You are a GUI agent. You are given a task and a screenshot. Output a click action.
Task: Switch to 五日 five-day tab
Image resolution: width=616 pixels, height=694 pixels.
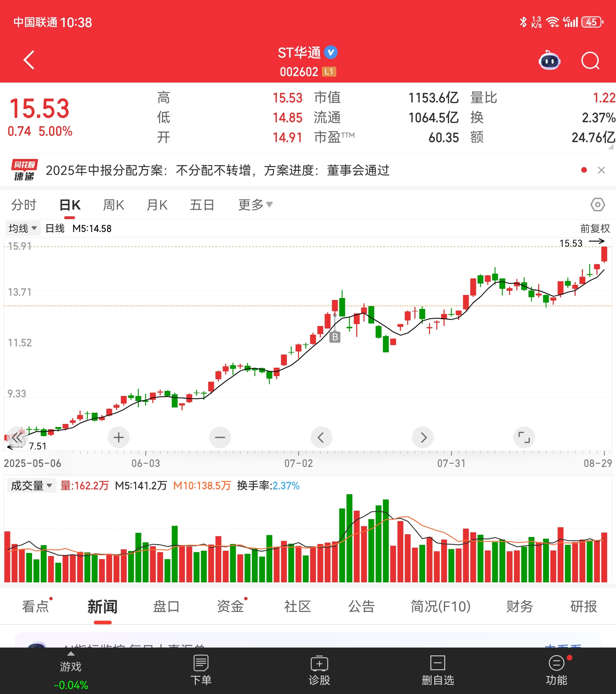(x=202, y=205)
